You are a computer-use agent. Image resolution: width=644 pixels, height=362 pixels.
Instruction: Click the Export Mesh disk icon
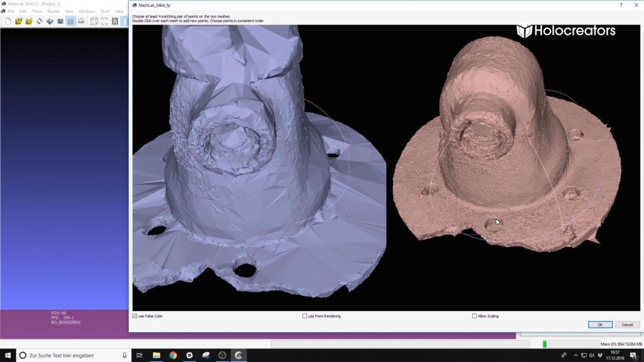tap(50, 21)
